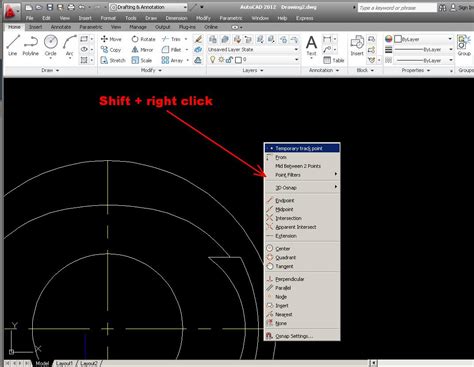Click the Plot print icon in quick access toolbar

coord(71,7)
